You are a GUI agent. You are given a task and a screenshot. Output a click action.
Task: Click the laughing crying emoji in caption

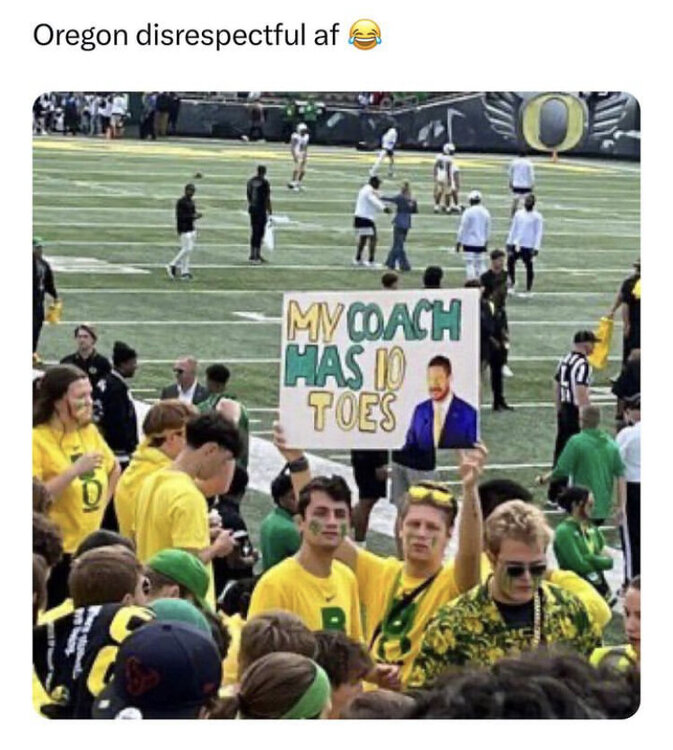(365, 37)
